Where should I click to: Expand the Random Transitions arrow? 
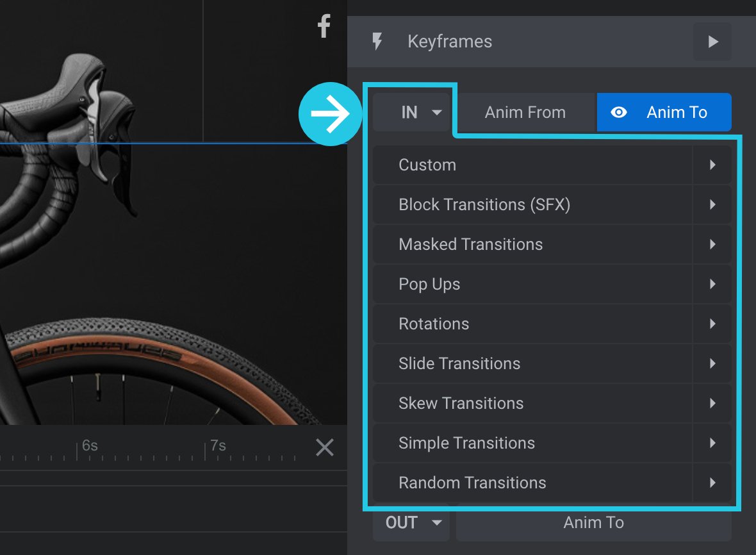coord(712,483)
